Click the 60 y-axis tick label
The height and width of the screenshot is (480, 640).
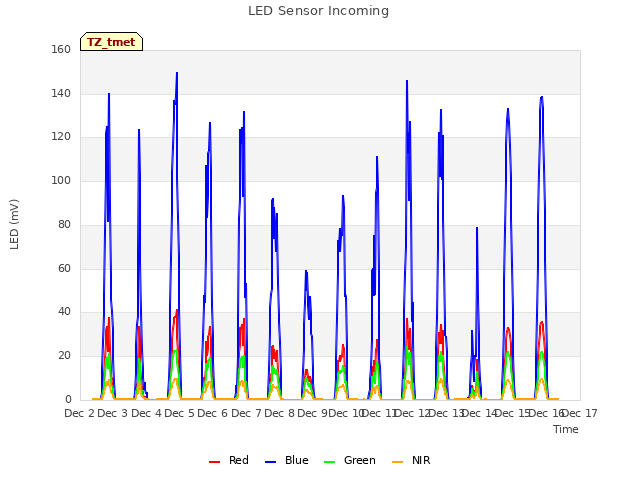64,268
